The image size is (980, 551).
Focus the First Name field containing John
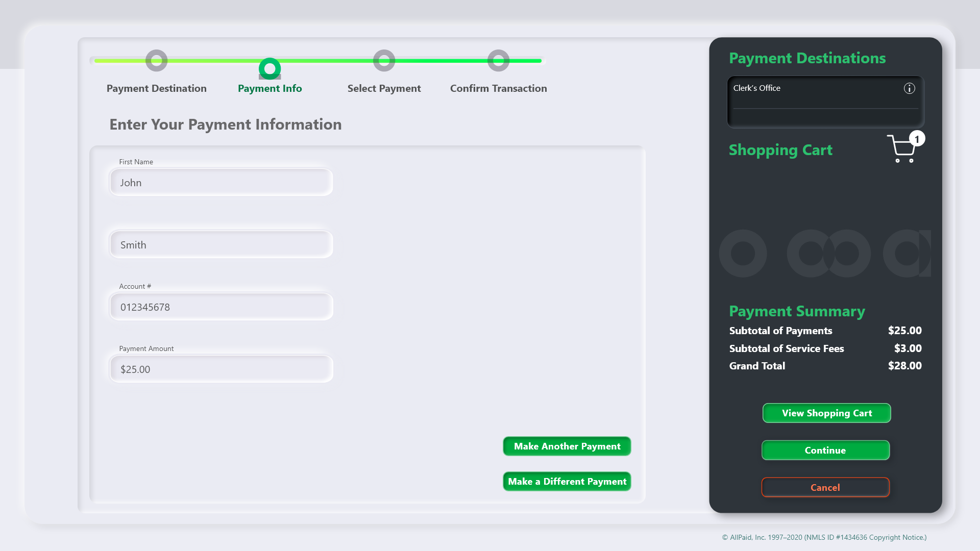click(x=221, y=182)
